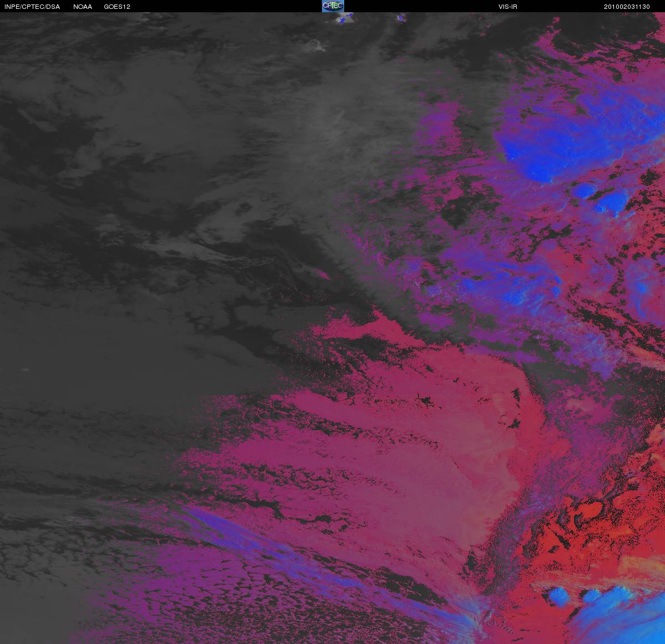Click the CPTEC logo in header
The height and width of the screenshot is (644, 665).
[x=333, y=6]
